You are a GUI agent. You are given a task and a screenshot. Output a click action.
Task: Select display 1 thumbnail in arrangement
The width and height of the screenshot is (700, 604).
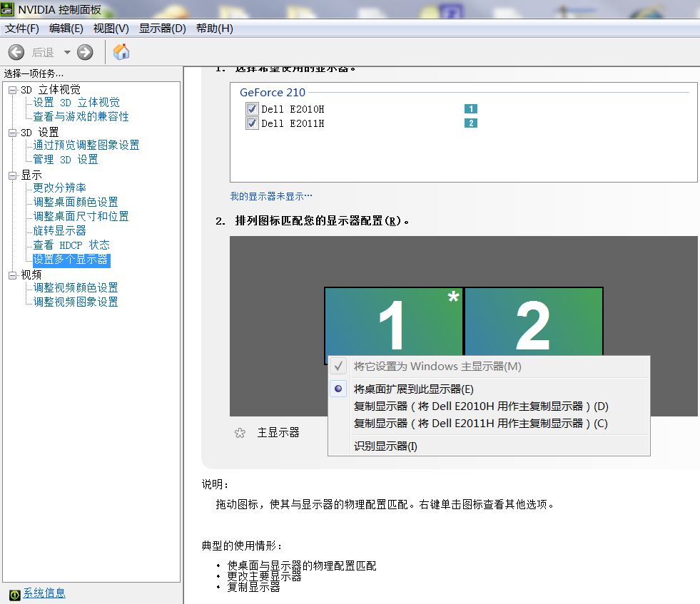tap(393, 321)
